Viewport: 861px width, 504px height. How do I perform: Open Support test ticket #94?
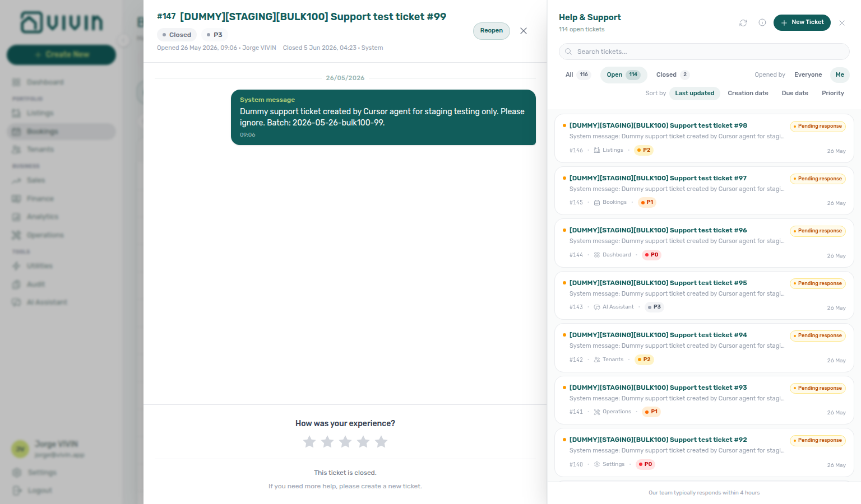(704, 348)
